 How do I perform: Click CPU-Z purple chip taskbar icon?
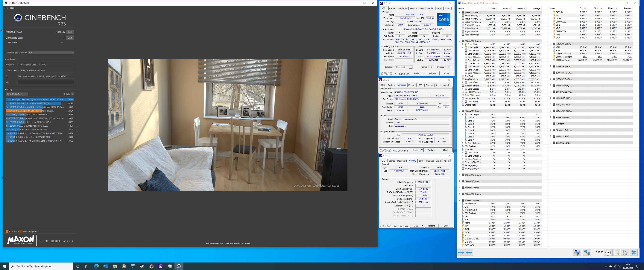[160, 266]
